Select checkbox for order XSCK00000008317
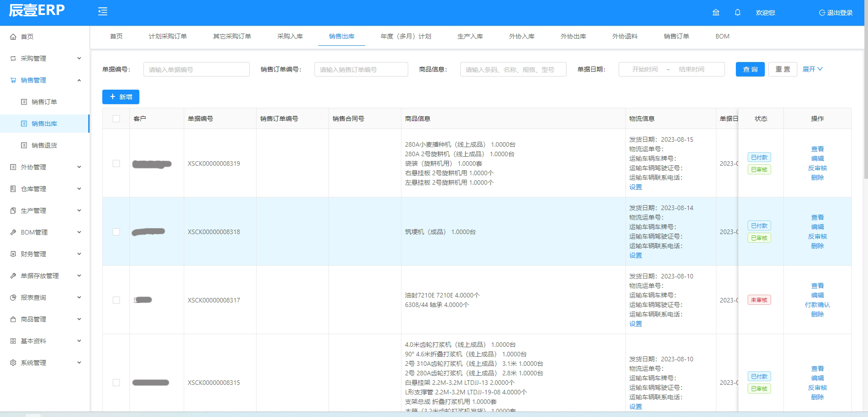 [116, 300]
